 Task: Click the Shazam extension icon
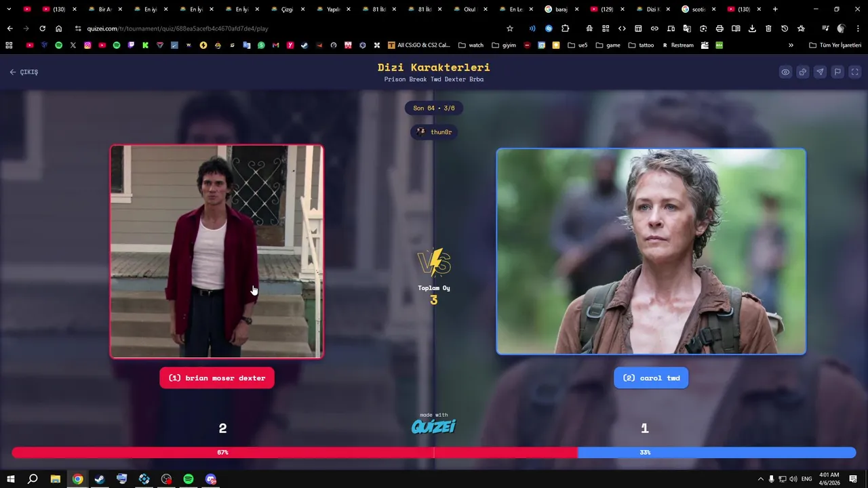click(549, 28)
